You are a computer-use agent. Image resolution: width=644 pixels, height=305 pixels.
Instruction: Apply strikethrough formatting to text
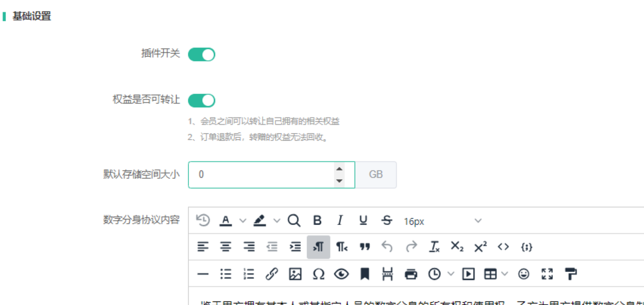point(387,221)
